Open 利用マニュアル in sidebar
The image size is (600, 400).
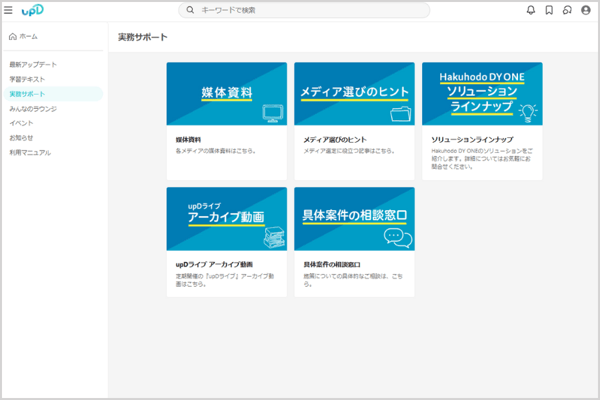[30, 153]
